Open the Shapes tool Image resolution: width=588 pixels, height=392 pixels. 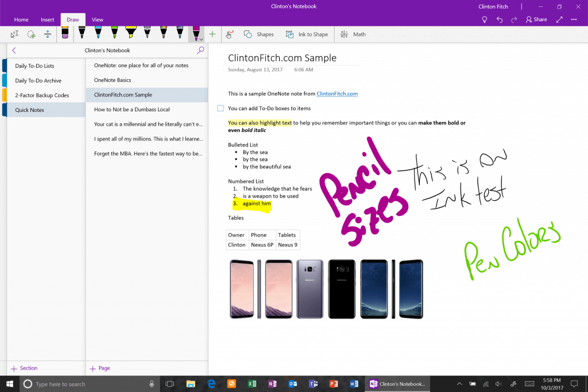coord(259,34)
